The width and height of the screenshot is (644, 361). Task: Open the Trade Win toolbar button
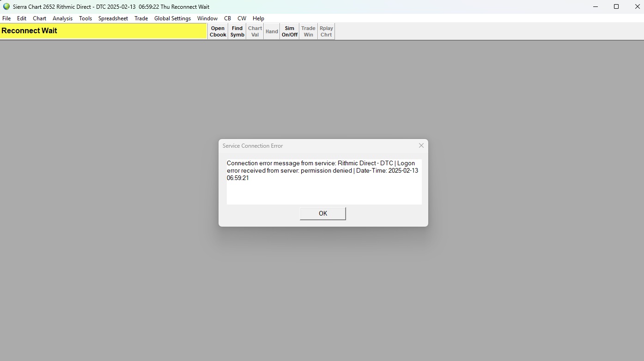[x=309, y=31]
